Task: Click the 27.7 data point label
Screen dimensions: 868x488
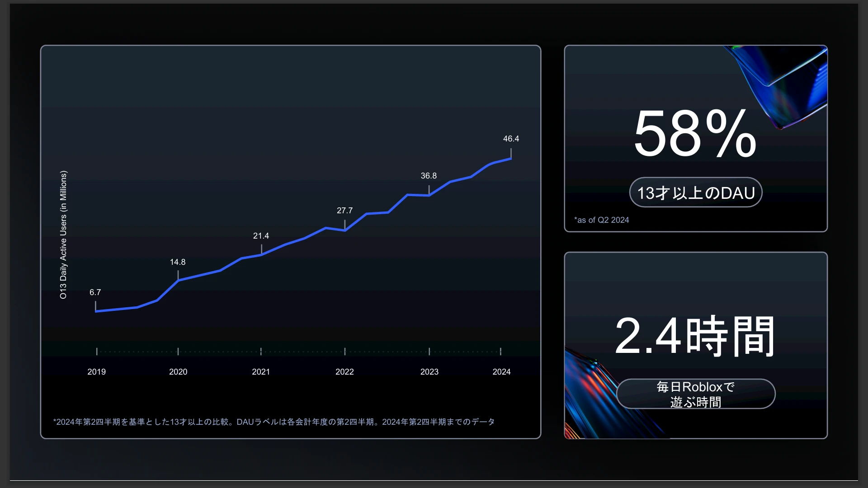Action: pyautogui.click(x=344, y=211)
